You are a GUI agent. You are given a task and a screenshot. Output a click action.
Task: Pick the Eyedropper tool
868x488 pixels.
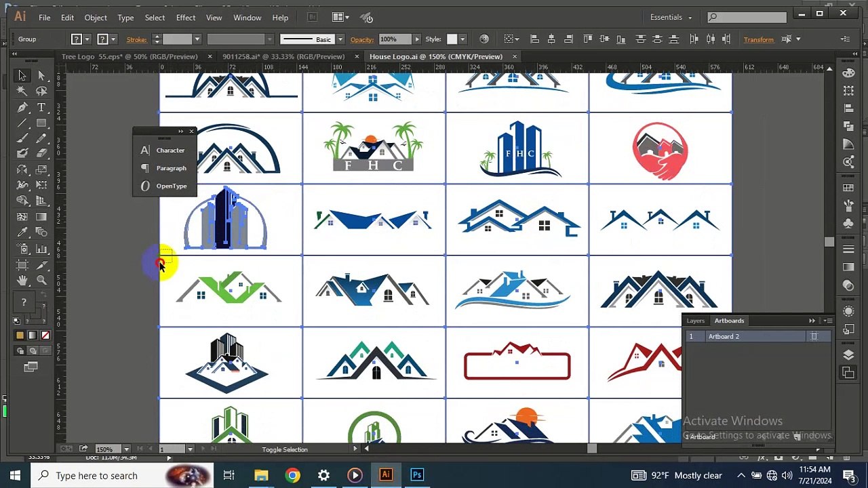(x=22, y=232)
